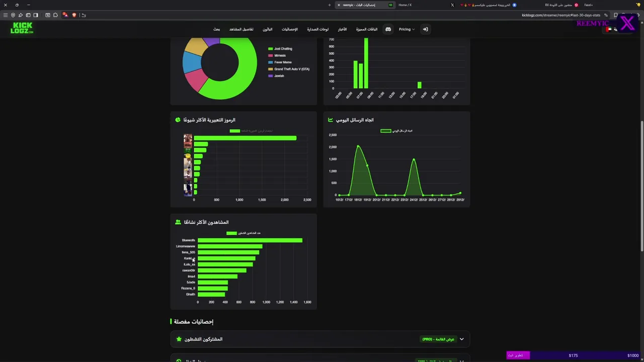Click the chart icon of daily messages trend

point(331,120)
